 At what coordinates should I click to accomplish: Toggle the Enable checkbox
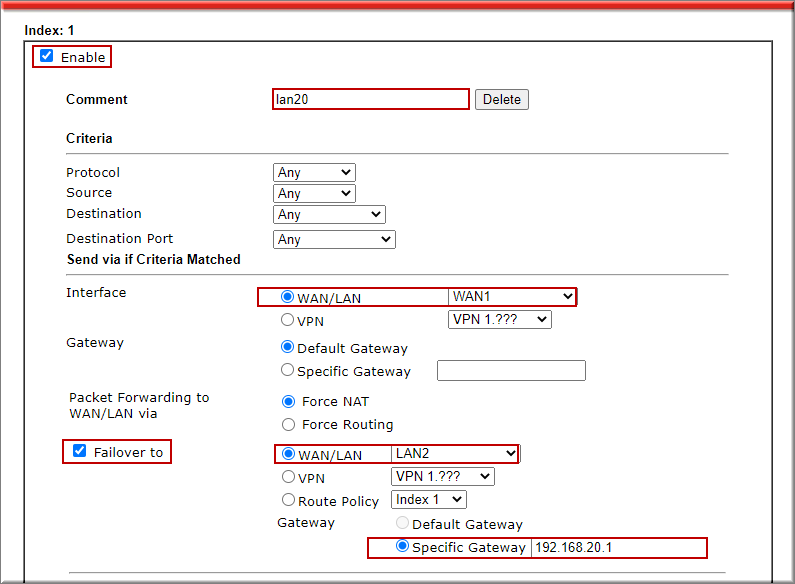(x=47, y=57)
